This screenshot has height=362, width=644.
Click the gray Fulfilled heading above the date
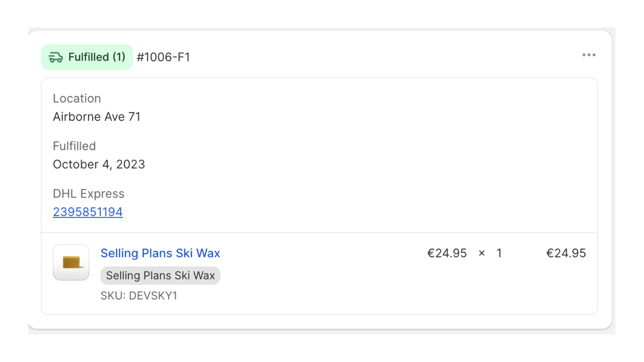click(74, 146)
